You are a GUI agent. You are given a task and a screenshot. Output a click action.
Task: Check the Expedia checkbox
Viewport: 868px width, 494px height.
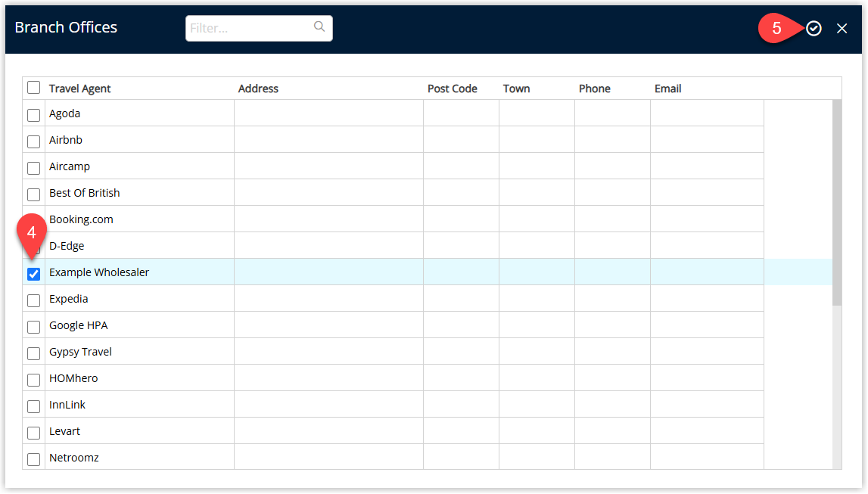tap(34, 300)
